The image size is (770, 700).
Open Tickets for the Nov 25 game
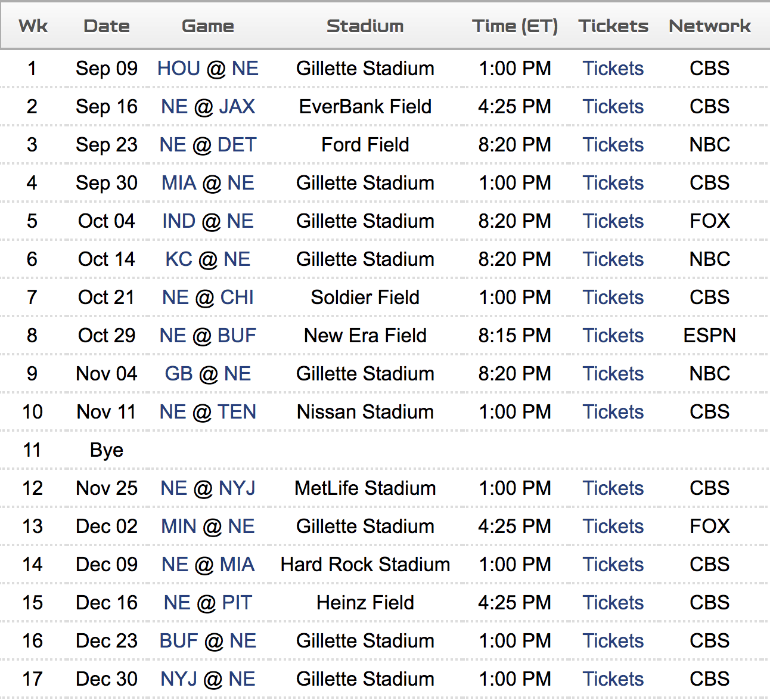[613, 488]
